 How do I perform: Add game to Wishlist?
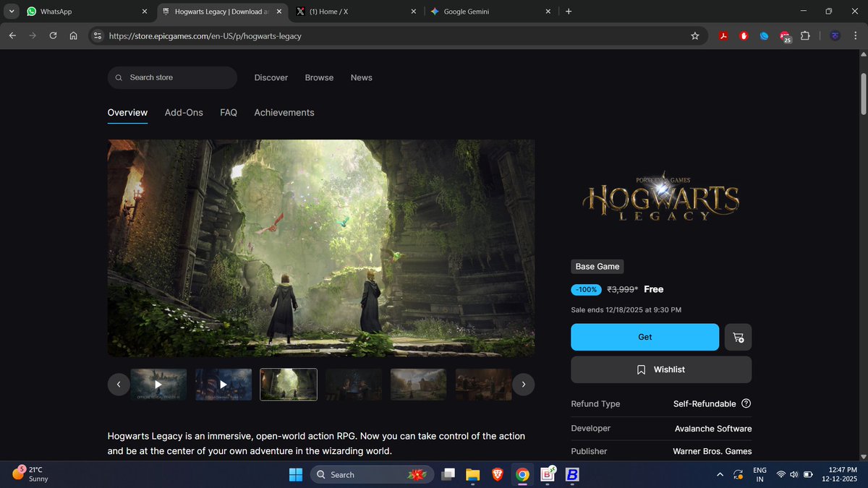(661, 369)
